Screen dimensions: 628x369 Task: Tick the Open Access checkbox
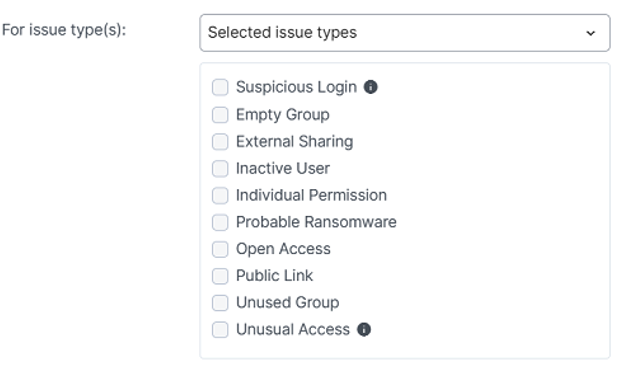coord(220,249)
